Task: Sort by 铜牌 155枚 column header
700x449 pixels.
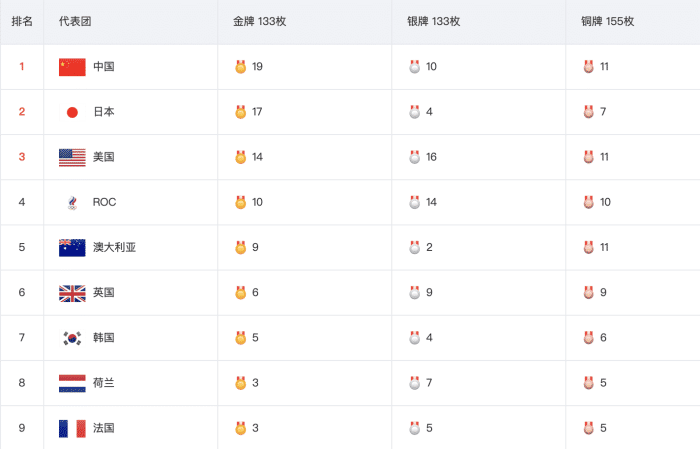Action: point(607,21)
